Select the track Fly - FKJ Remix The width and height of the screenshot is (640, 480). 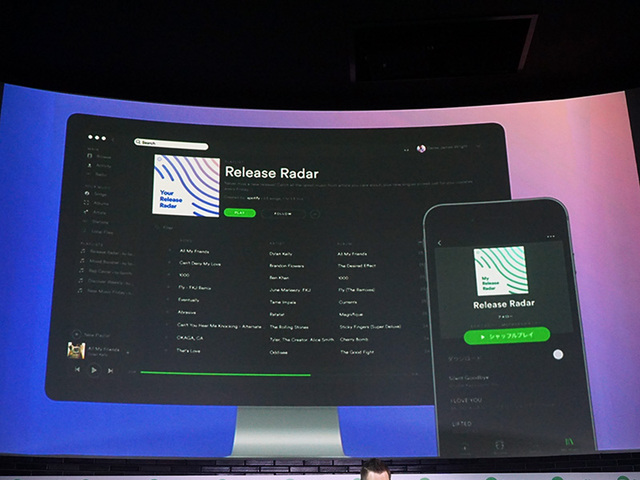(194, 288)
